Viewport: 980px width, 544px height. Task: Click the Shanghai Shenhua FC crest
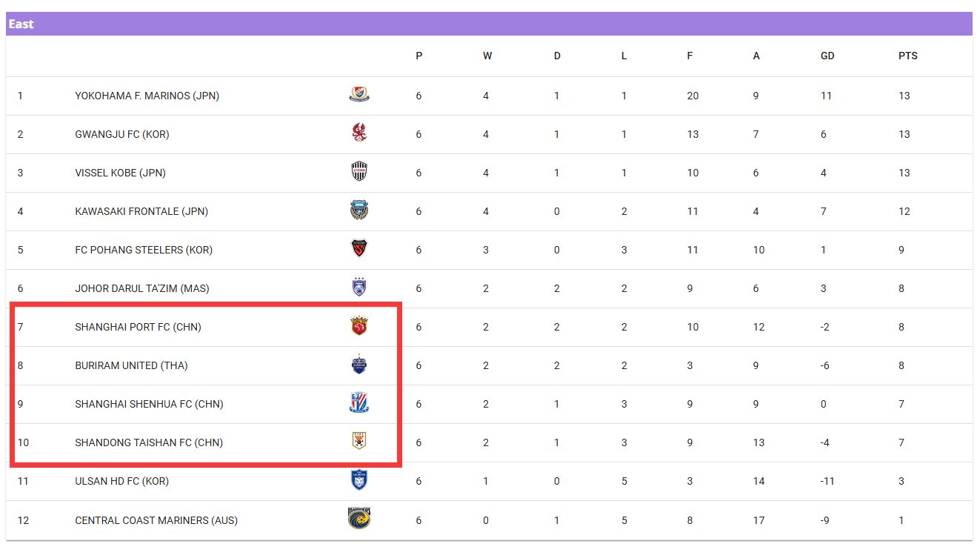(x=359, y=403)
